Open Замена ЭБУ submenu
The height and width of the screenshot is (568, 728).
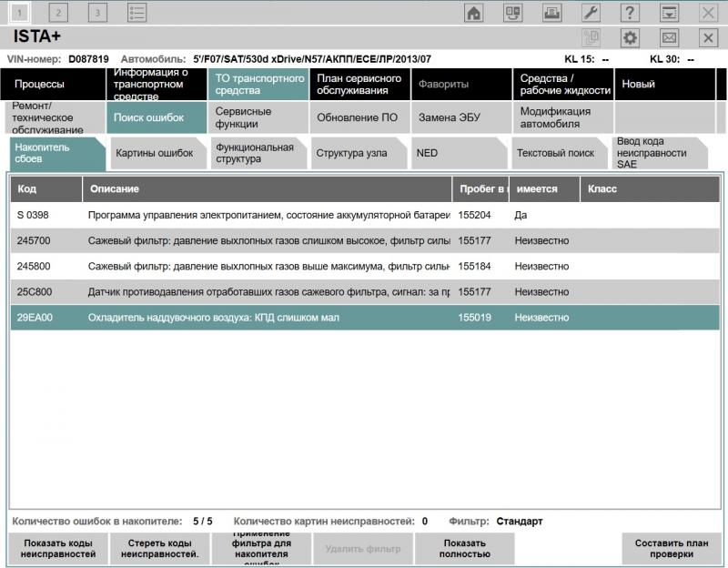[x=462, y=117]
